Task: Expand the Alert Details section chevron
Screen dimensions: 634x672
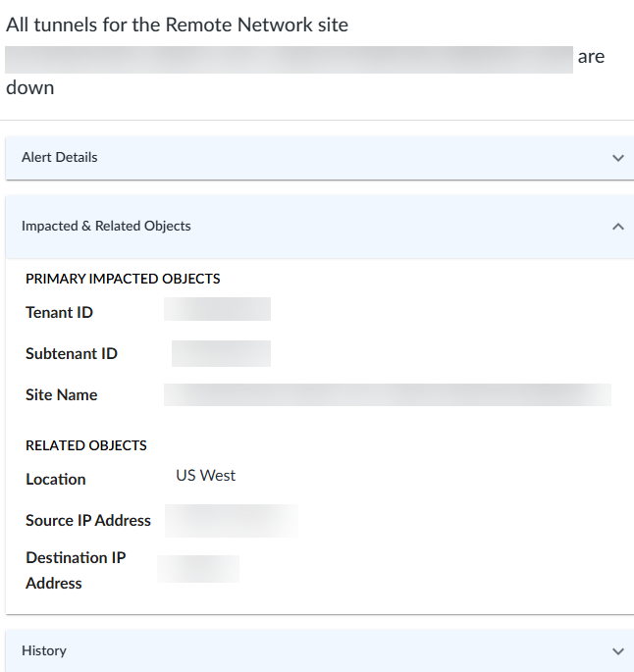Action: [617, 158]
